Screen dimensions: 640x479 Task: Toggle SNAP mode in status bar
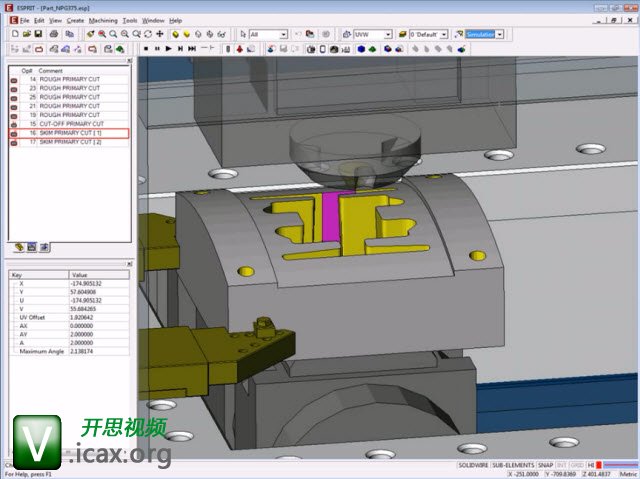tap(545, 465)
